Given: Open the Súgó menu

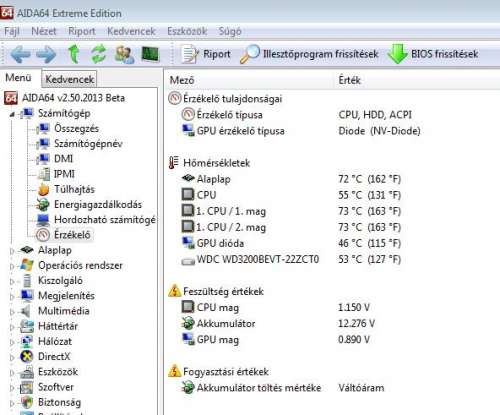Looking at the screenshot, I should tap(230, 31).
